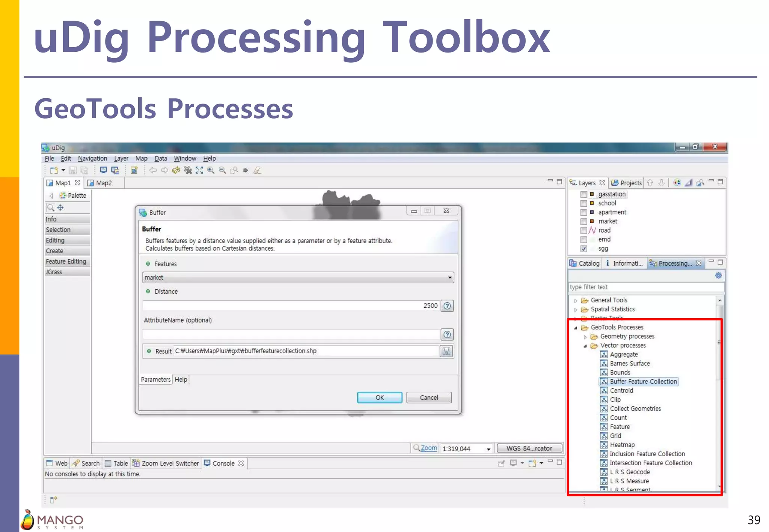The height and width of the screenshot is (532, 769).
Task: Click the gasstation layer color symbol
Action: (592, 194)
